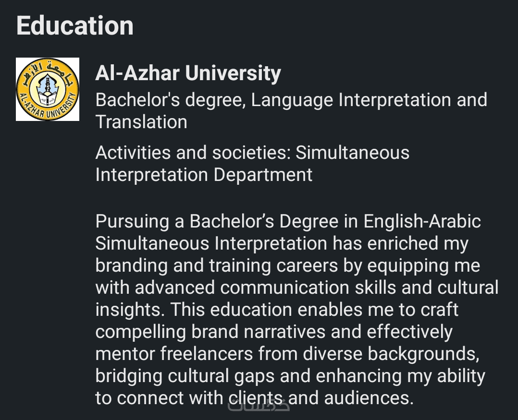Click the line "compelling brand narratives and effectively"

click(x=274, y=332)
